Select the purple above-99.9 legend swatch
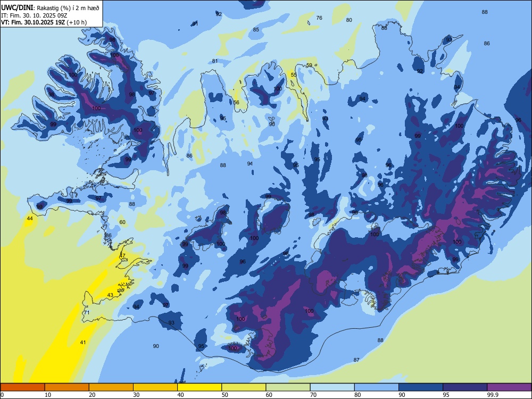Image resolution: width=532 pixels, height=399 pixels. 509,387
